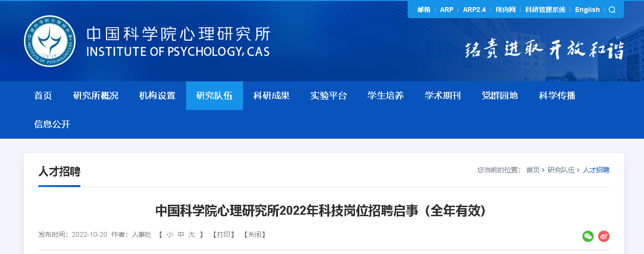Set font size to 大
The image size is (644, 254).
click(x=191, y=234)
